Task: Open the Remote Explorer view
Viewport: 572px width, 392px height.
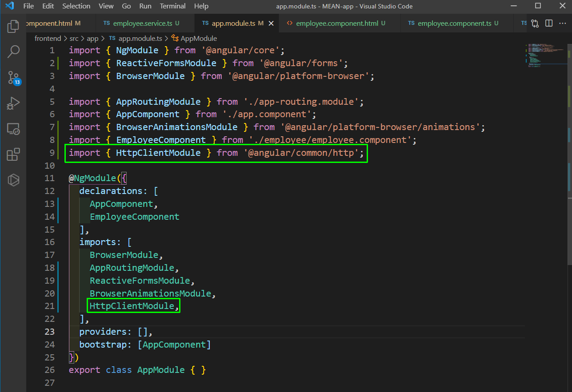Action: pyautogui.click(x=13, y=129)
